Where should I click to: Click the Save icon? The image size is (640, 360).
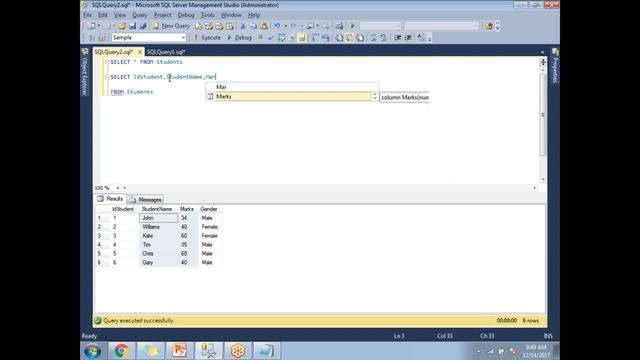coord(132,26)
